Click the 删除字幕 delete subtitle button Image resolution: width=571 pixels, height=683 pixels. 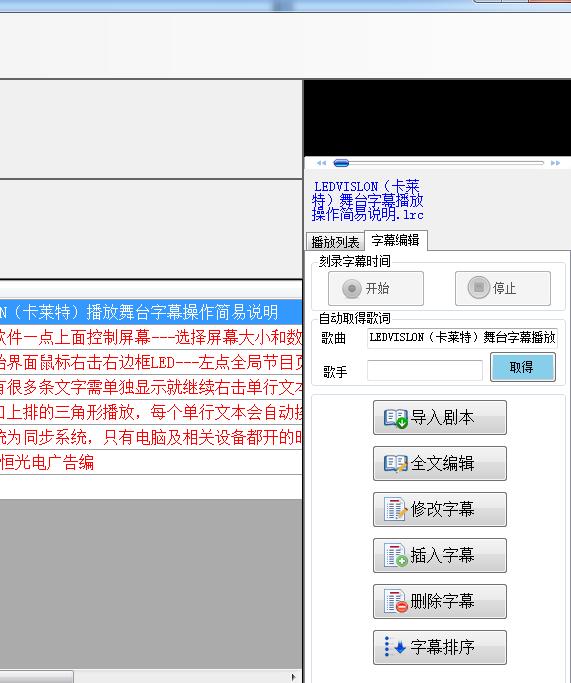pyautogui.click(x=440, y=602)
